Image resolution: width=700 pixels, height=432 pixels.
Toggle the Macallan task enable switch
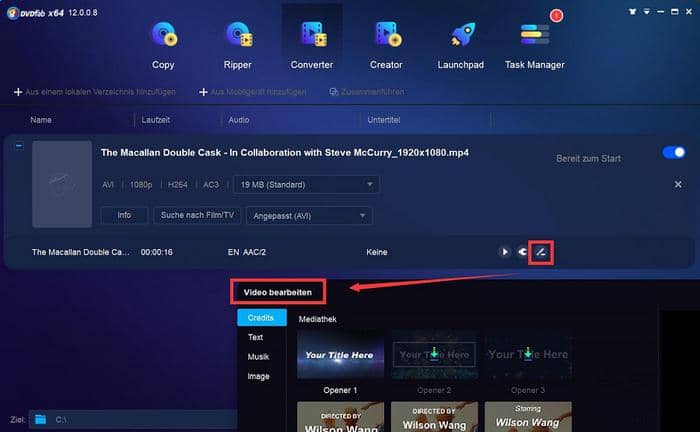tap(674, 153)
